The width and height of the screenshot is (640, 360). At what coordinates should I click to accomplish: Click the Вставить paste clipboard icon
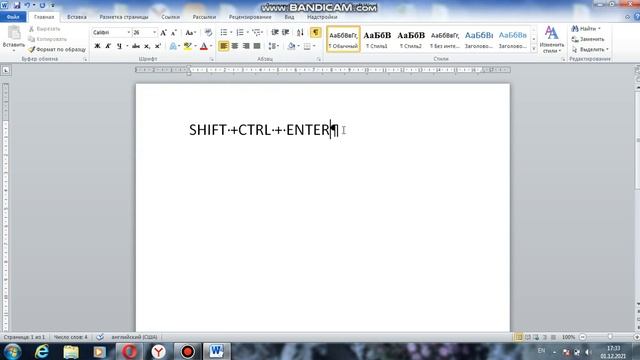coord(14,33)
